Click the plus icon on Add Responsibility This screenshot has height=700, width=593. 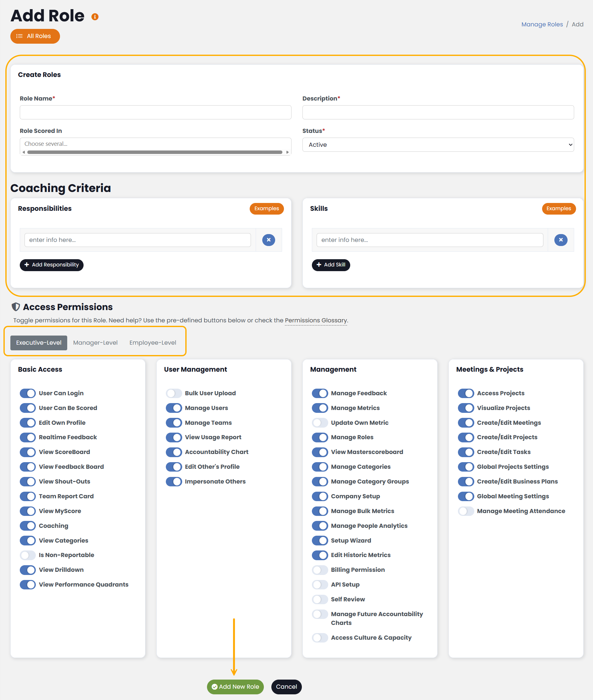pyautogui.click(x=27, y=265)
